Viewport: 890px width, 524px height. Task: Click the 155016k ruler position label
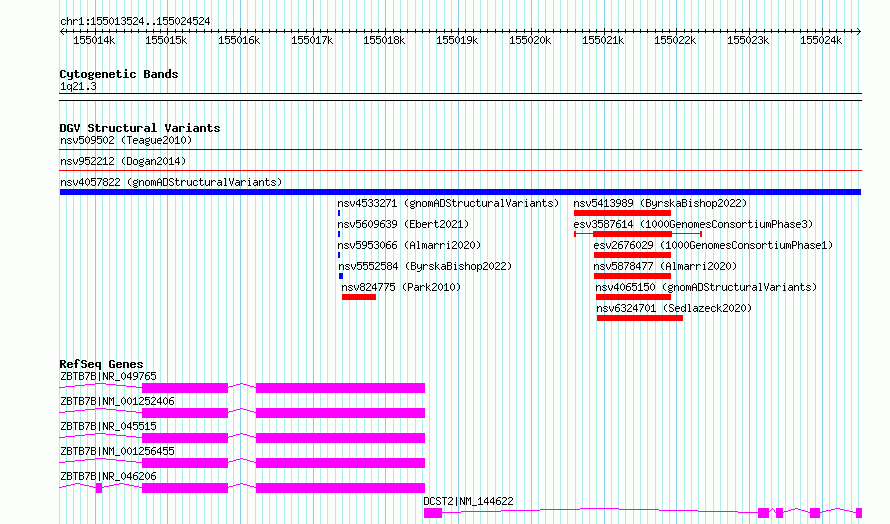pos(240,41)
